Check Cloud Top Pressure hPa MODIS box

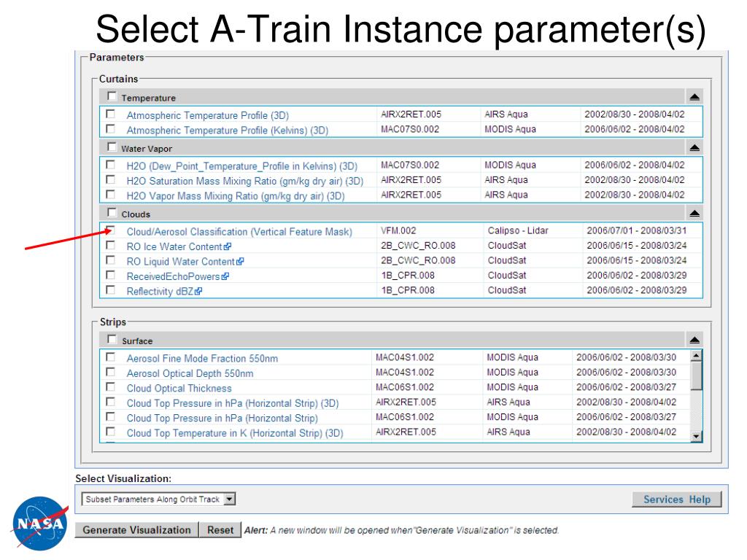pyautogui.click(x=111, y=416)
